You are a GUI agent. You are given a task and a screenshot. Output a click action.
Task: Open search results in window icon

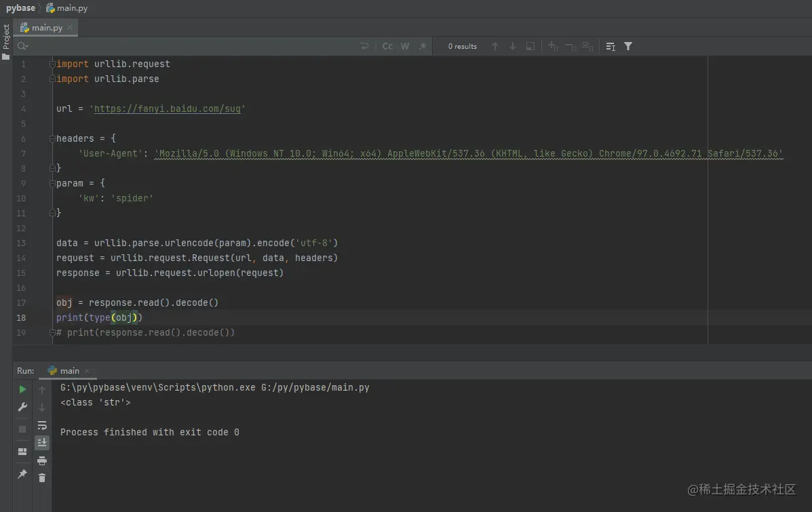(530, 46)
